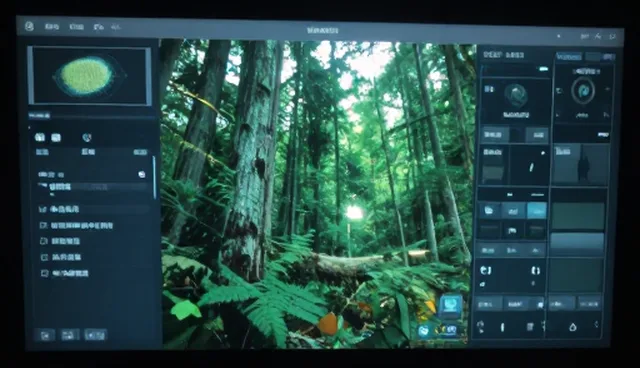Click the left panel's vertical scrollbar
Image resolution: width=640 pixels, height=368 pixels.
click(154, 178)
